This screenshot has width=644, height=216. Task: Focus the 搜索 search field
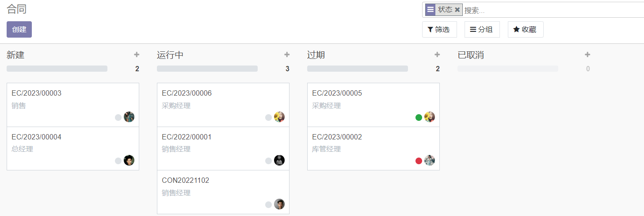[553, 10]
